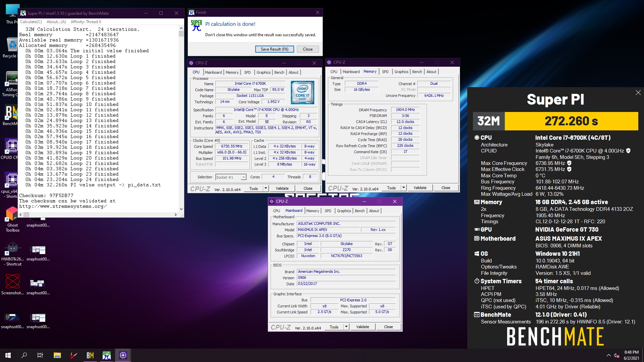The width and height of the screenshot is (644, 362).
Task: Open Graphics tab in CPU-Z Mainboard window
Action: coord(344,211)
